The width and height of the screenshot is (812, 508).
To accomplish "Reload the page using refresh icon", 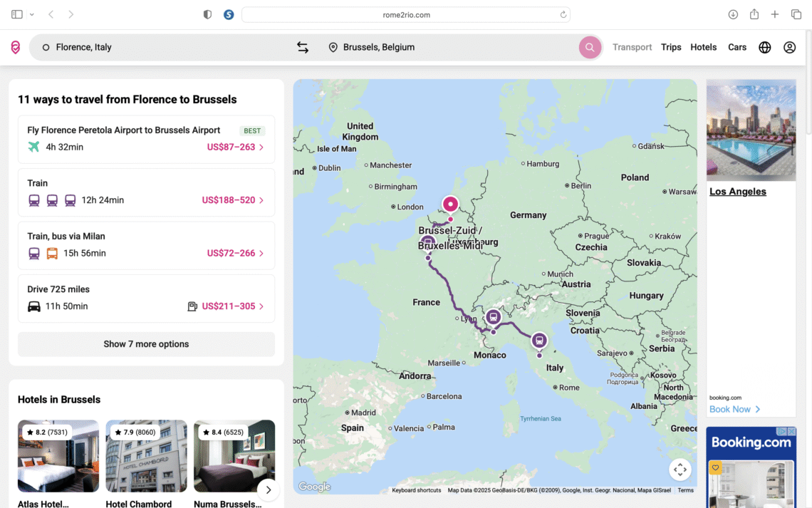I will pyautogui.click(x=563, y=14).
